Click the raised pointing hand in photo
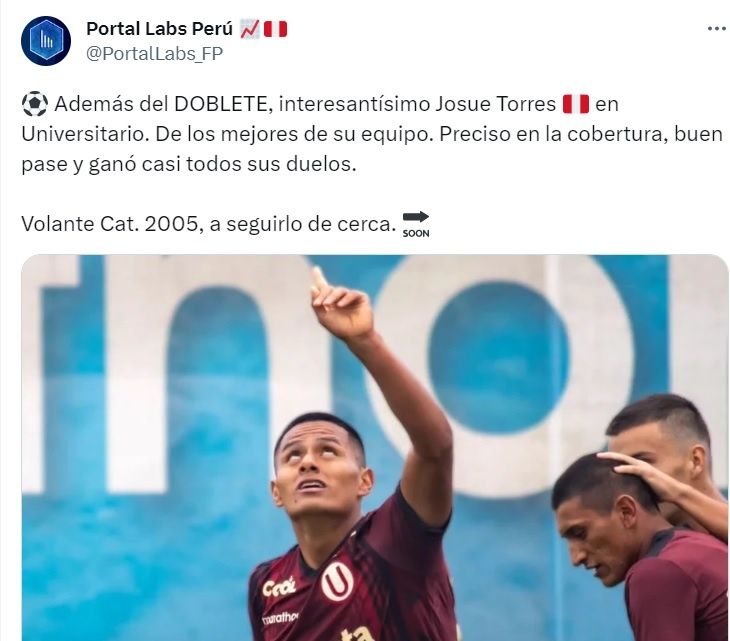 (x=341, y=303)
